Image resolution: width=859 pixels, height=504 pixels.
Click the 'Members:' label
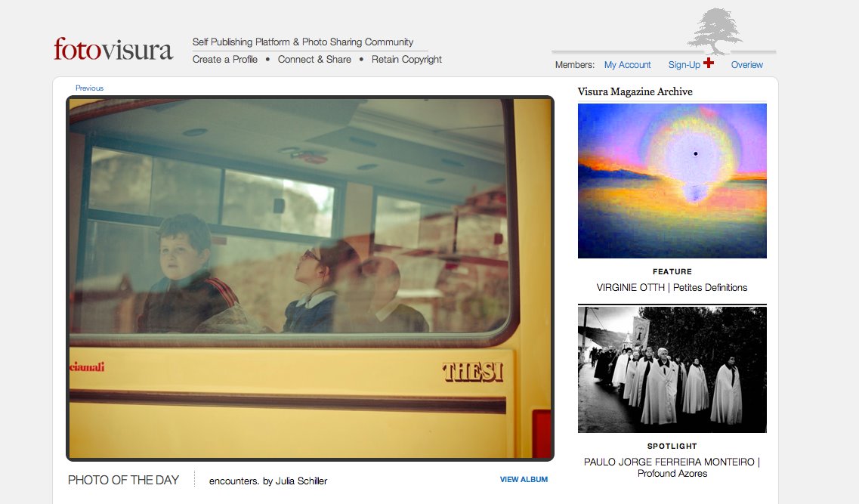575,65
